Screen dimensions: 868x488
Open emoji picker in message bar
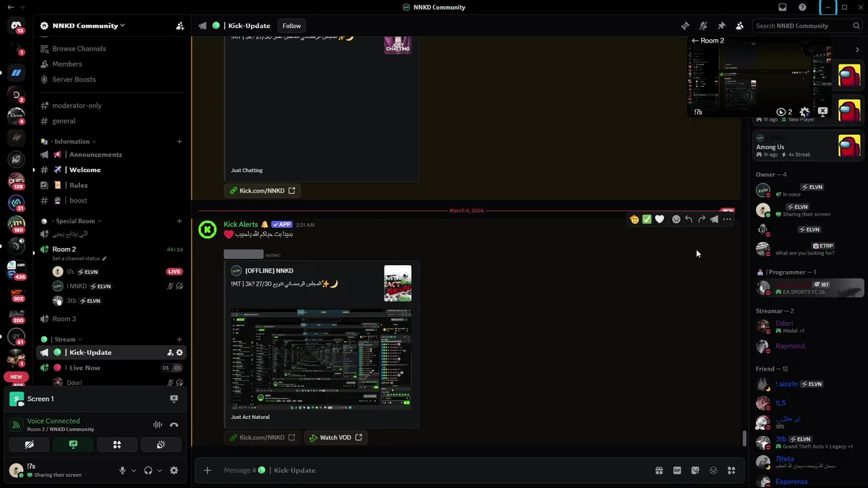pyautogui.click(x=713, y=470)
